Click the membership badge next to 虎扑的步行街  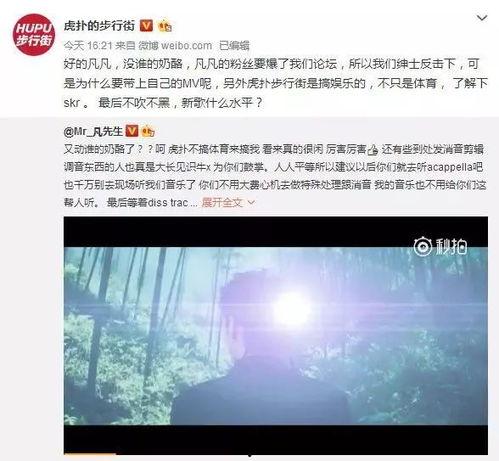tap(165, 26)
